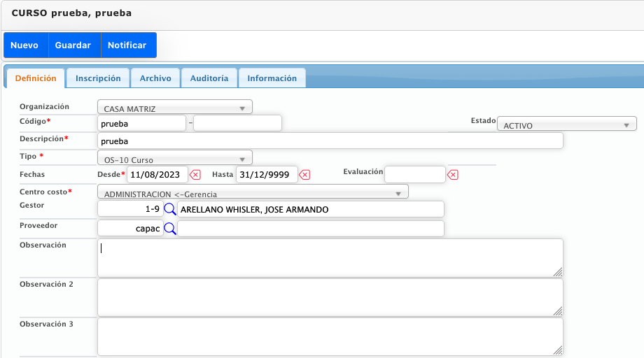Click the Notificar button
The image size is (644, 358).
tap(127, 45)
